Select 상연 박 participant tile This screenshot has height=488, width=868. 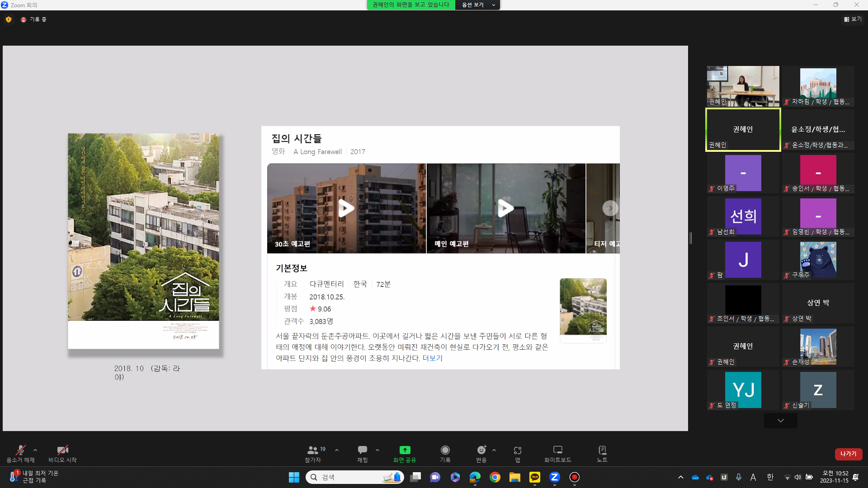pyautogui.click(x=818, y=303)
